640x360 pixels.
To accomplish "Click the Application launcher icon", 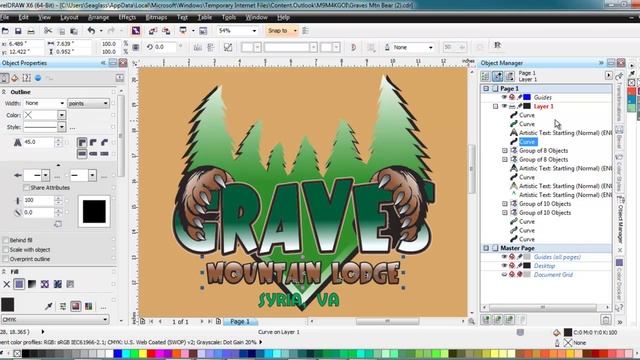I will tap(183, 31).
